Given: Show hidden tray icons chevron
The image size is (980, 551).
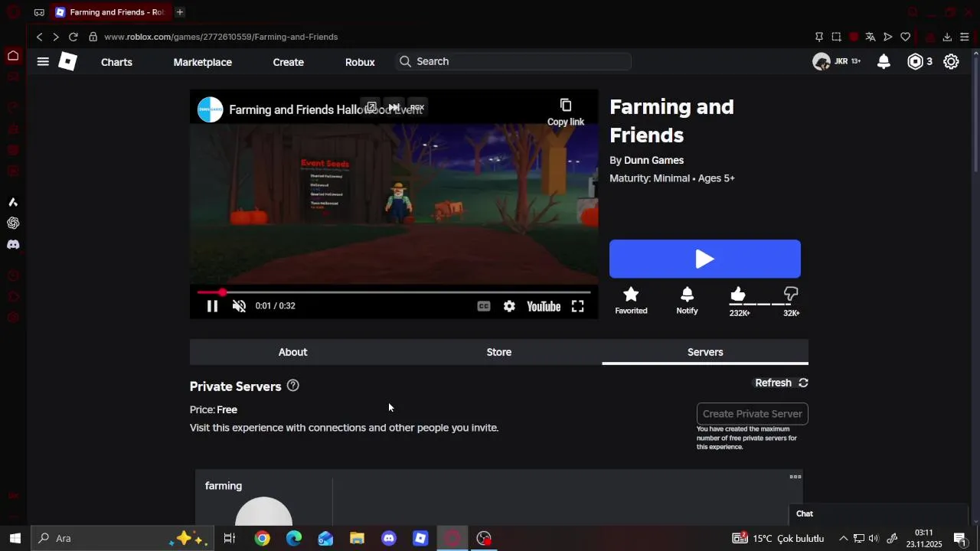Looking at the screenshot, I should (844, 539).
